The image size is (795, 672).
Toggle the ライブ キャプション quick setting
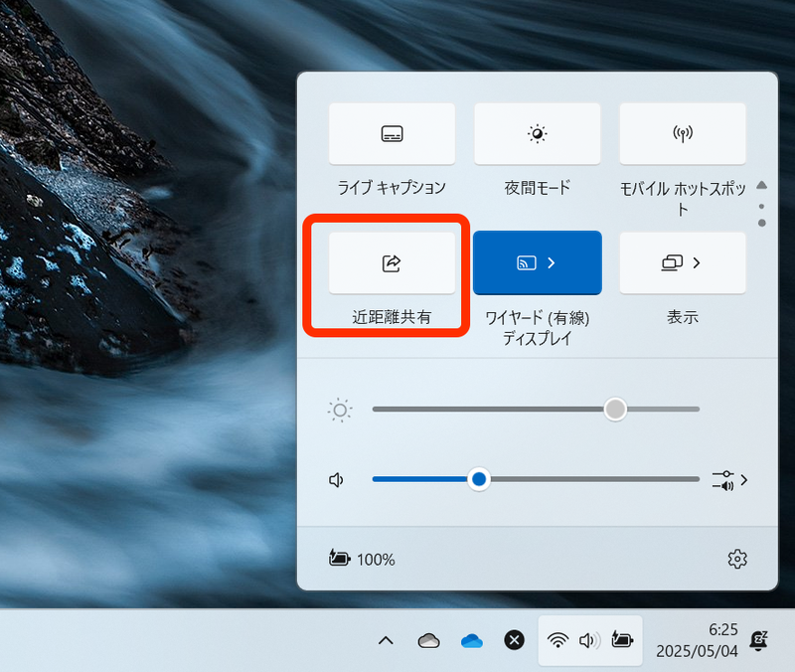click(392, 133)
